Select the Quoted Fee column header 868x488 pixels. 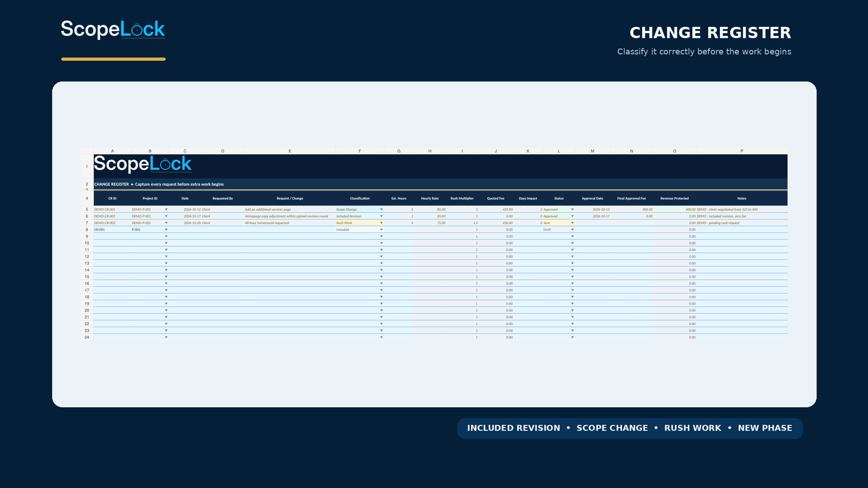pos(496,198)
